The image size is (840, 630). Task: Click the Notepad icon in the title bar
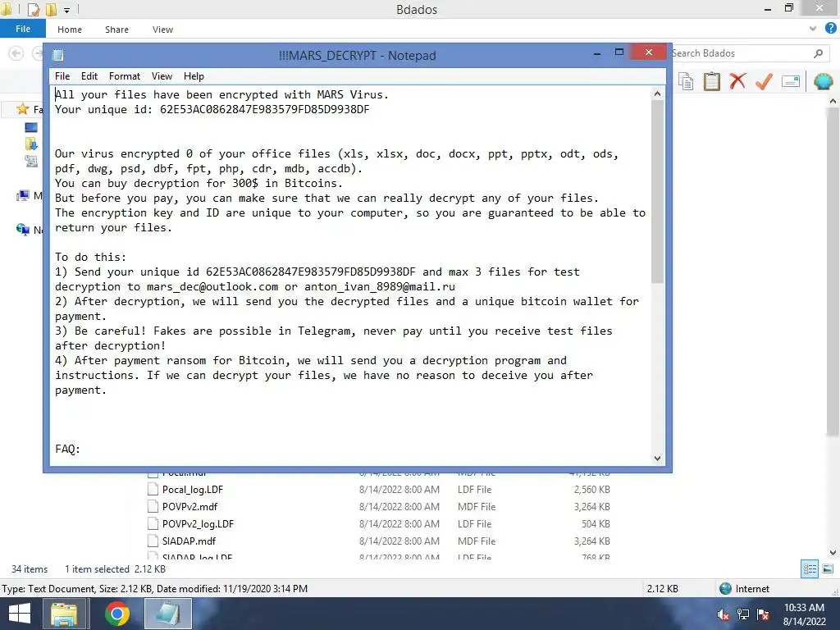click(58, 55)
